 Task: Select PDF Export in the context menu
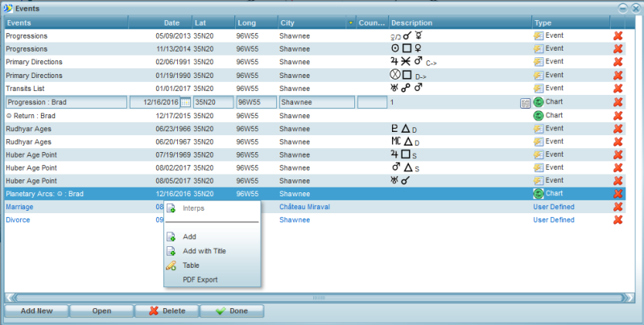pyautogui.click(x=200, y=280)
